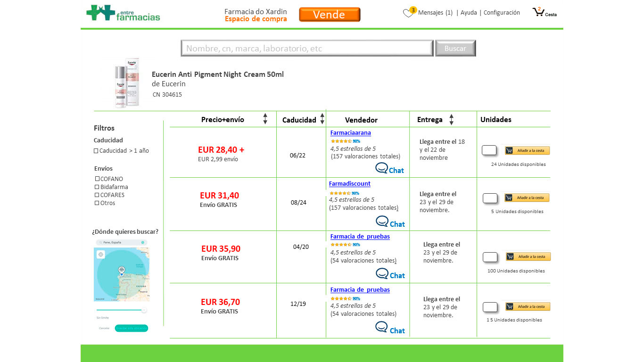Screen dimensions: 644x362
Task: Sort by Precio+envío using the arrows
Action: [x=265, y=119]
